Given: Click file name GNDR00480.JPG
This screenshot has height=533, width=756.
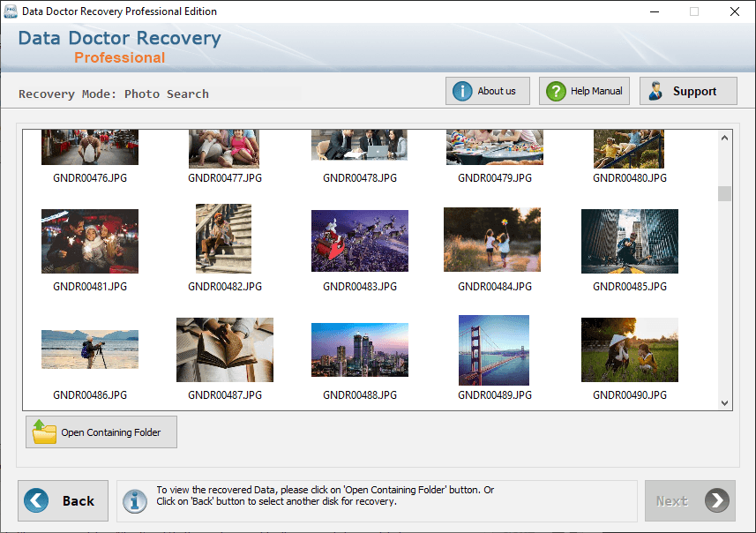Looking at the screenshot, I should coord(630,178).
